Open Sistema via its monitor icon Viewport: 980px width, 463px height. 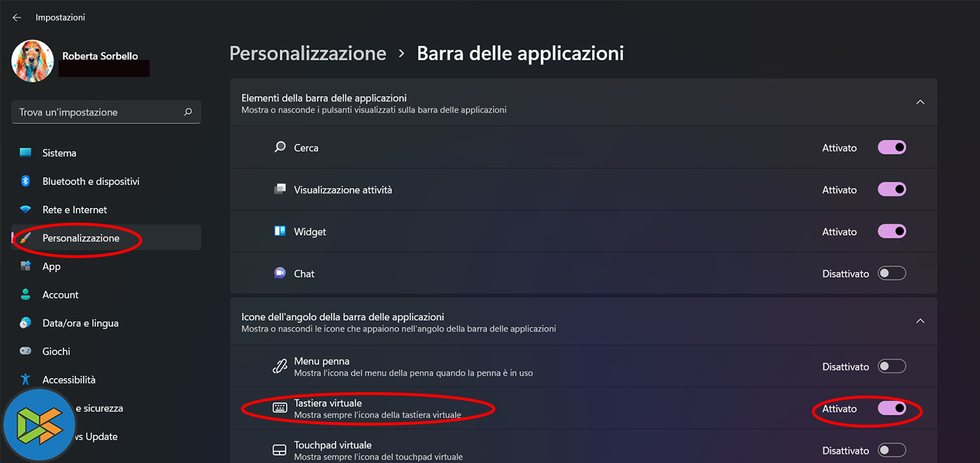click(26, 153)
